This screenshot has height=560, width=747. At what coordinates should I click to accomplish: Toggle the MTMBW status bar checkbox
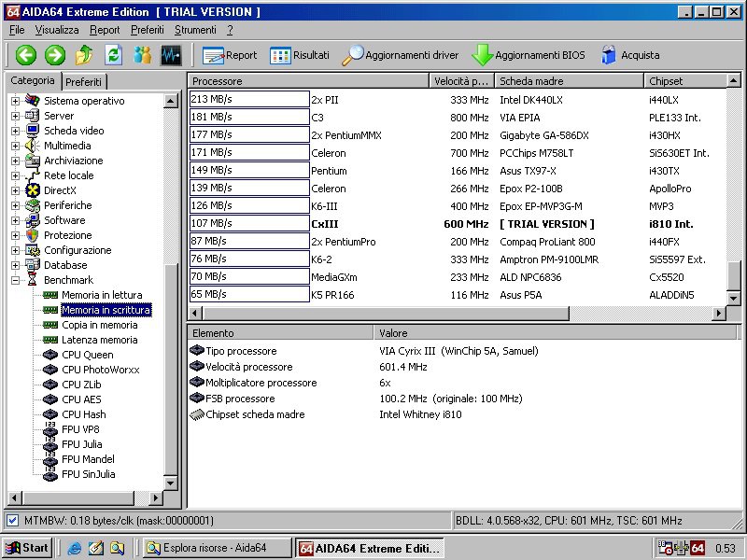pyautogui.click(x=12, y=520)
